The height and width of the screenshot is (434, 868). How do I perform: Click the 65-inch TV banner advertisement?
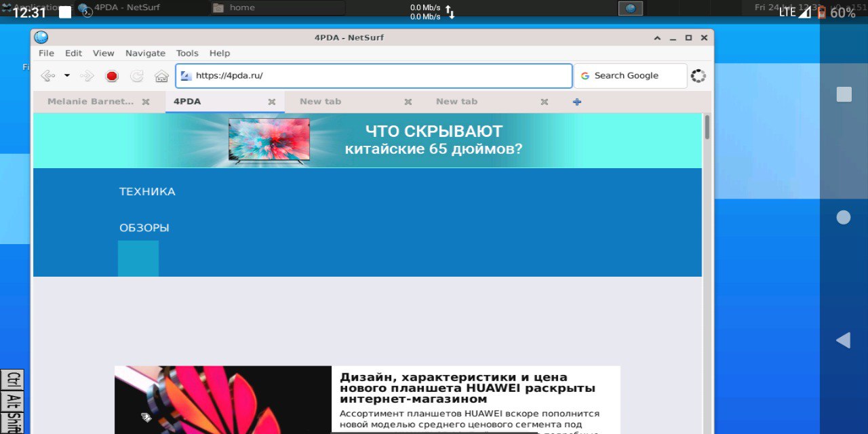coord(368,140)
